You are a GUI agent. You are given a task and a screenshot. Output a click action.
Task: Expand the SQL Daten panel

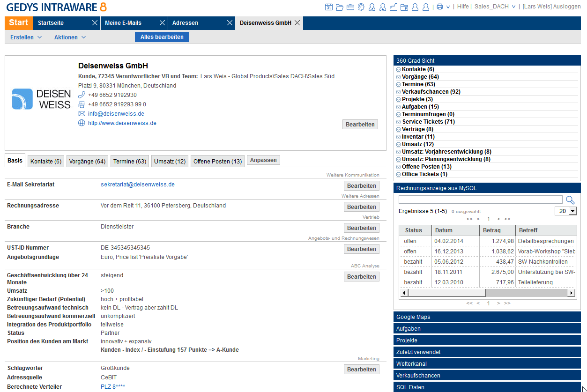tap(487, 387)
